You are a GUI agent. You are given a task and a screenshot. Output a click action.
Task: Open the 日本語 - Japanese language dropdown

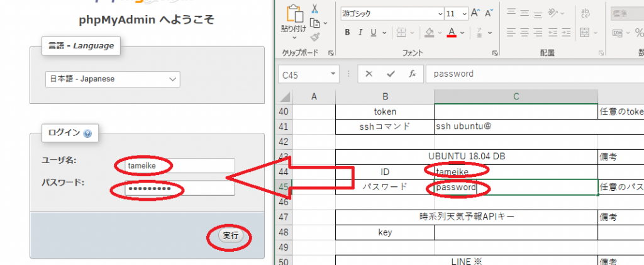(113, 79)
